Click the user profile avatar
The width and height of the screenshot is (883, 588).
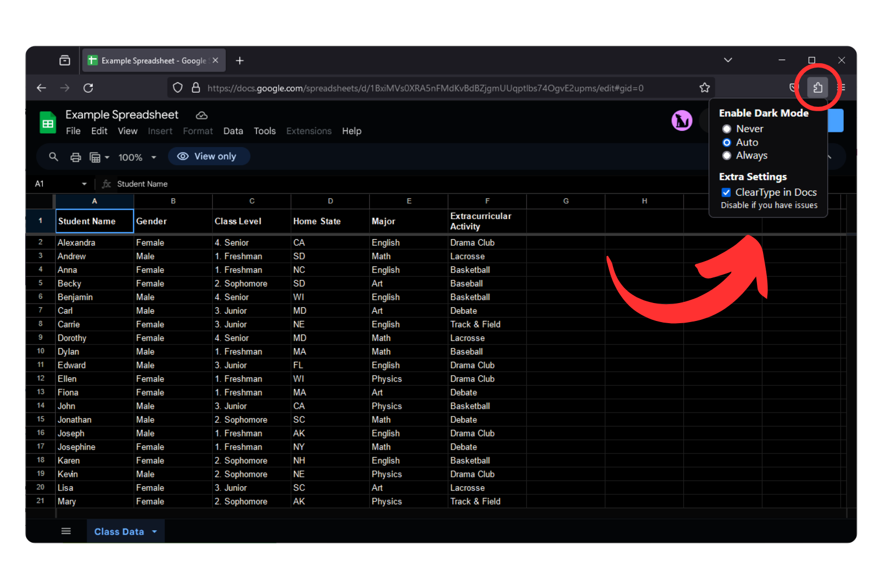[x=681, y=120]
